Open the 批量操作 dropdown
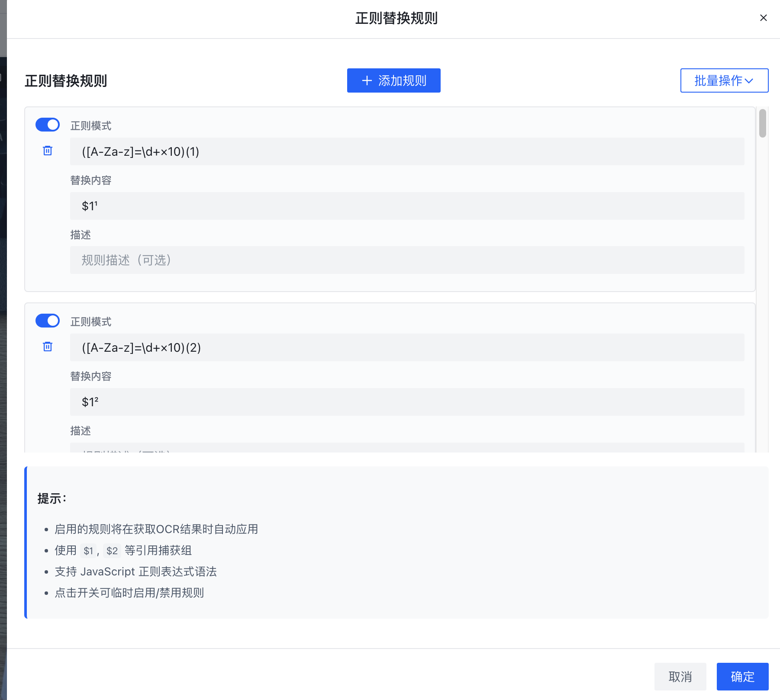 (724, 80)
